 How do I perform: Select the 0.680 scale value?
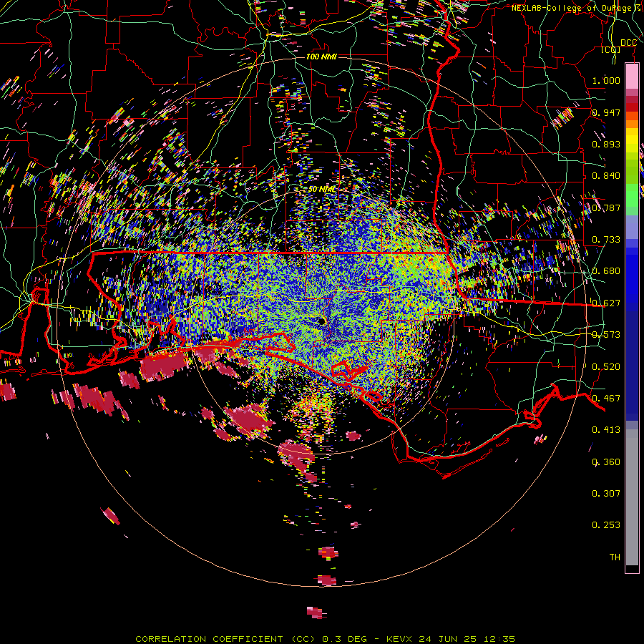[606, 271]
